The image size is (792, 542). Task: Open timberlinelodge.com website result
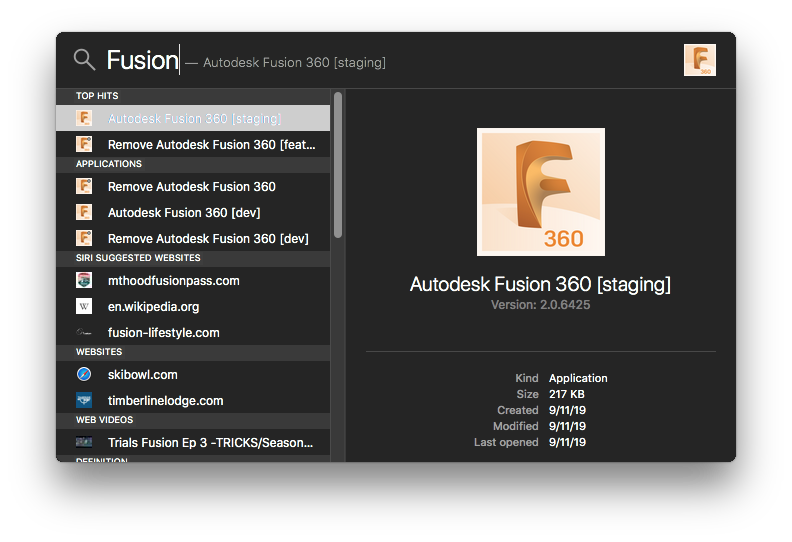193,400
